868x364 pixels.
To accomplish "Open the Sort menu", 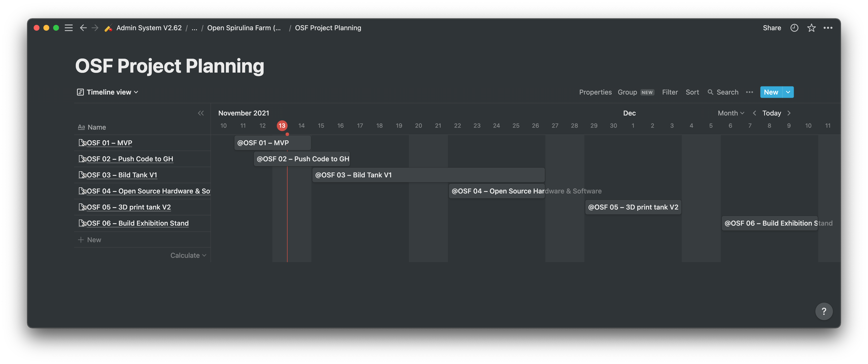I will coord(692,92).
